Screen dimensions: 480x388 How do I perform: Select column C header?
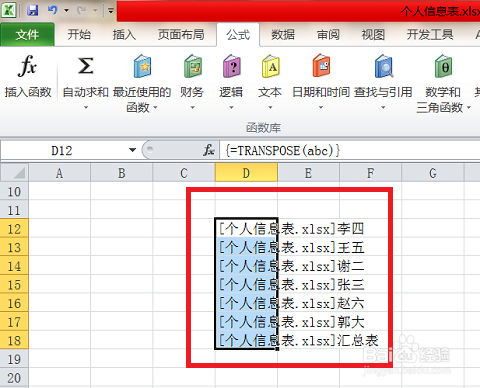pos(184,173)
